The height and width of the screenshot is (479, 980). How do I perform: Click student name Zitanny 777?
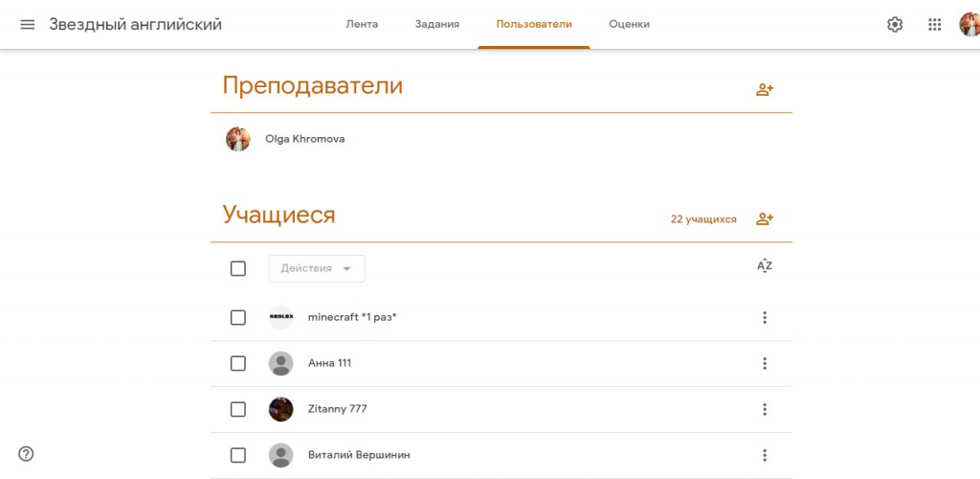[x=338, y=409]
